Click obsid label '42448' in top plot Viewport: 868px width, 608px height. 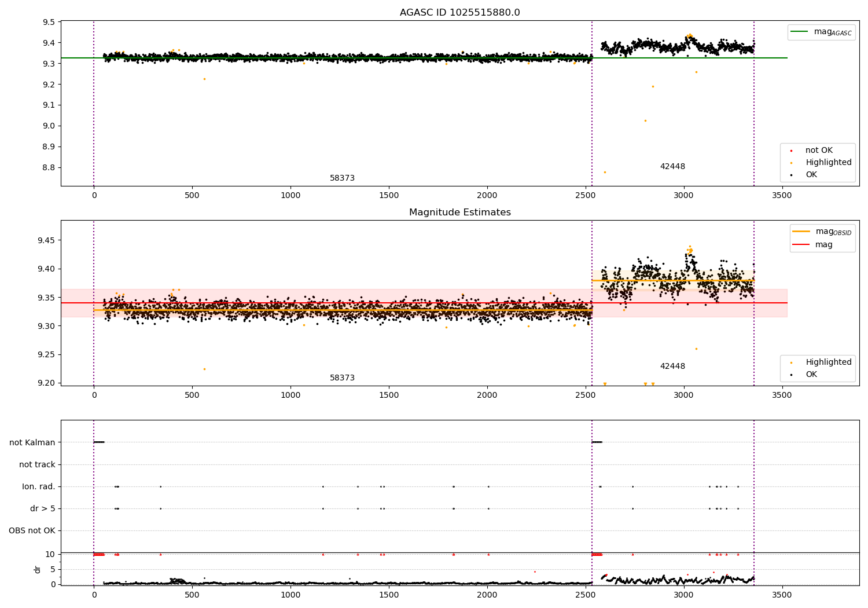tap(672, 167)
